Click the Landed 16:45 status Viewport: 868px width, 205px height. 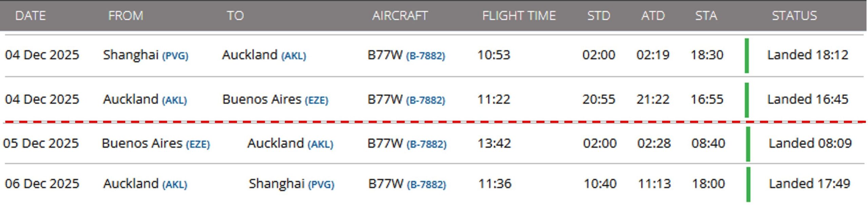pos(807,99)
